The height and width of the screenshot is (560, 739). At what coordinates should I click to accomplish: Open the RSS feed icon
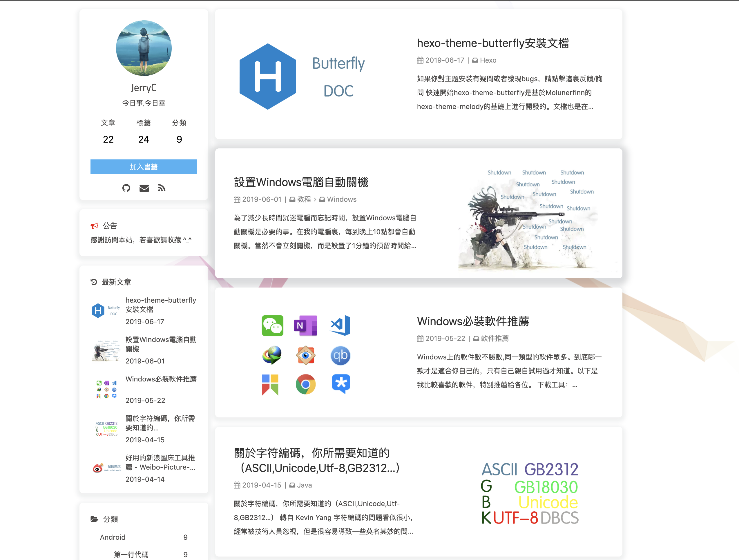click(x=162, y=188)
